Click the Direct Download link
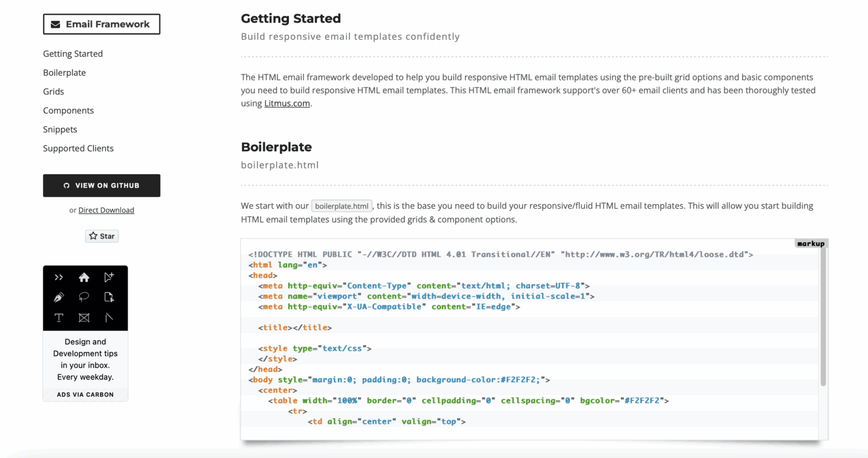The height and width of the screenshot is (458, 868). pos(106,210)
